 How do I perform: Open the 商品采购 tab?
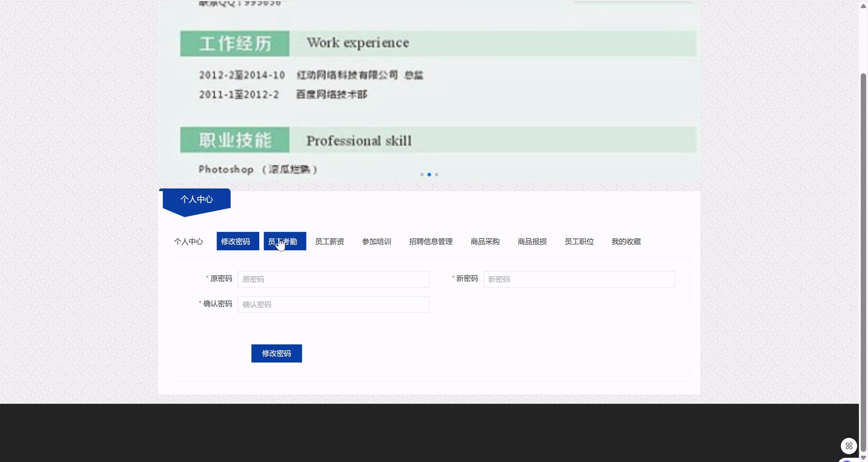coord(485,241)
